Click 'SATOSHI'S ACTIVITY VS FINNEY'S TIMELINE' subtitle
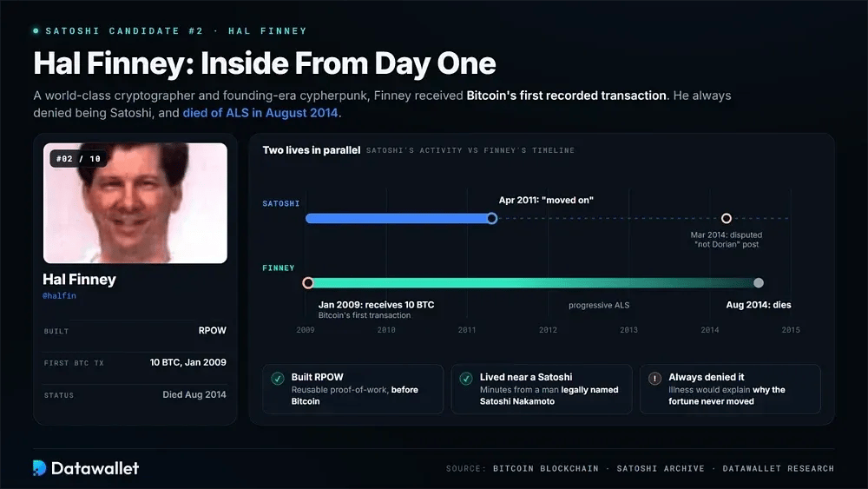The width and height of the screenshot is (868, 489). 470,150
